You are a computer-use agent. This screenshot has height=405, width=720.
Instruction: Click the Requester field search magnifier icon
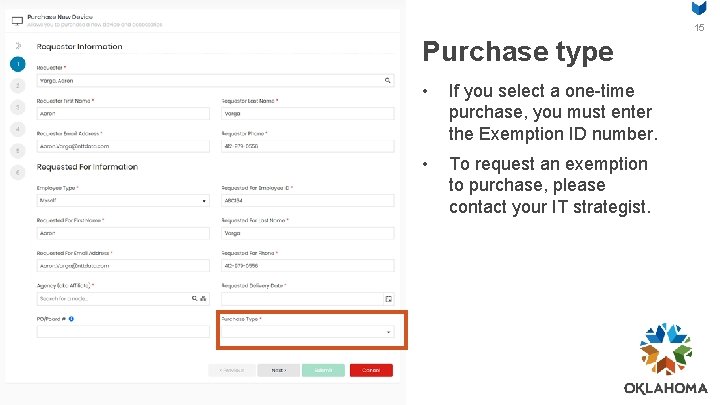(387, 80)
